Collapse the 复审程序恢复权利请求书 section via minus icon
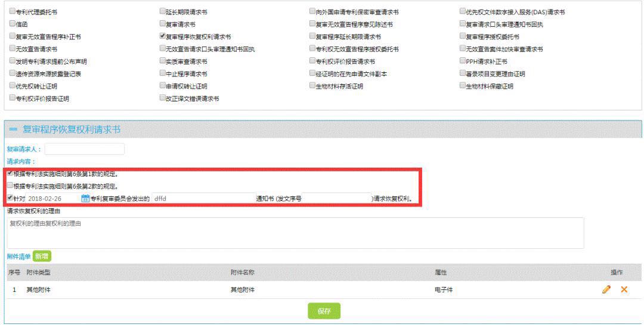Viewport: 644px width, 327px height. click(x=13, y=129)
